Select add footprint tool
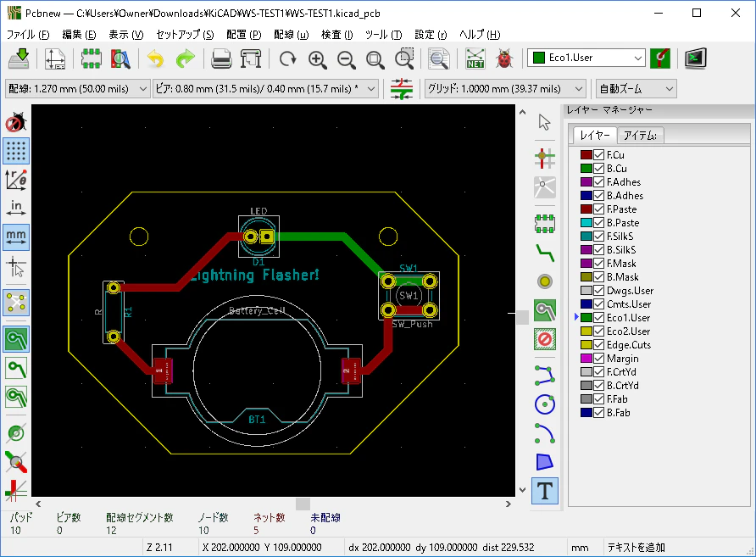Viewport: 756px width, 557px height. 544,223
